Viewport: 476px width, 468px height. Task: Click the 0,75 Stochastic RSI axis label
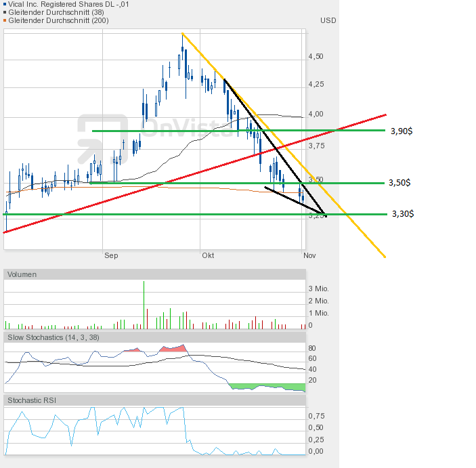pos(316,416)
